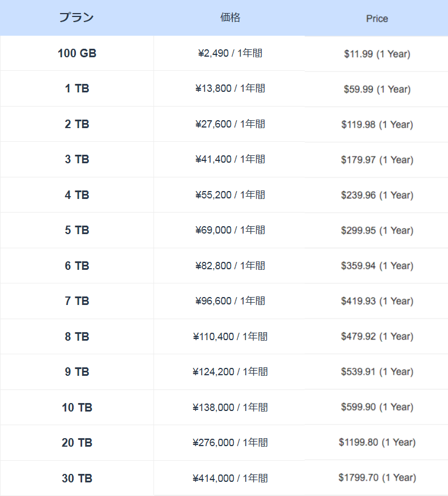The height and width of the screenshot is (496, 448).
Task: Click the $299.95 (1 Year) price
Action: coord(377,231)
